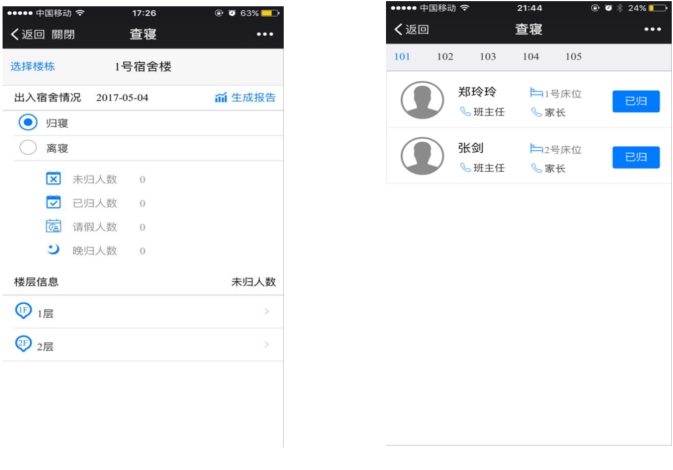
Task: Toggle 已归 status for 郑玲玲
Action: click(x=635, y=101)
